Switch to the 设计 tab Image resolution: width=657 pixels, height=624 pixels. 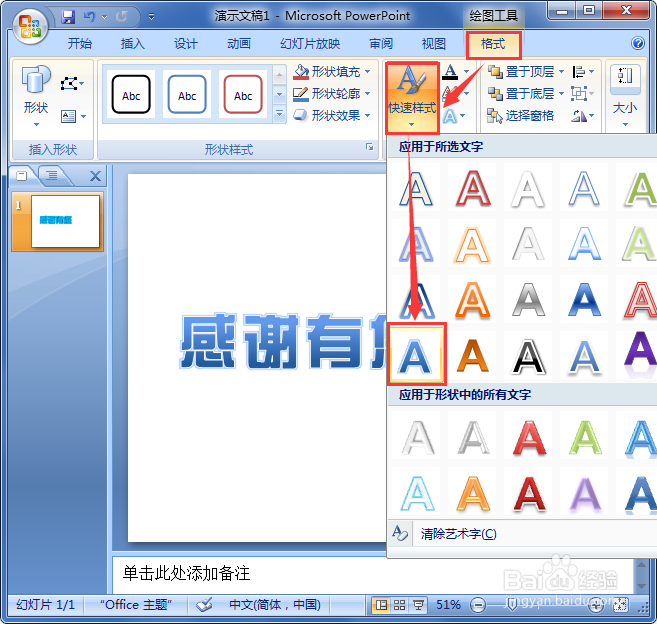point(186,44)
